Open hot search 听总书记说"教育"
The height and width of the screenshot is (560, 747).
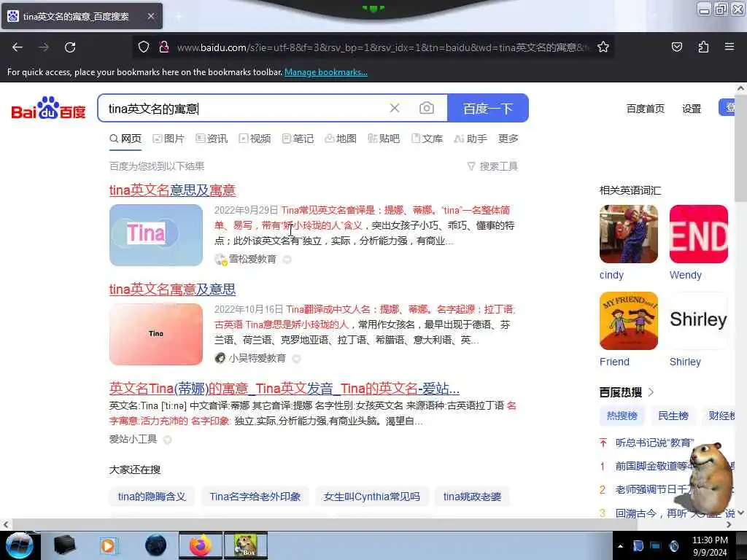[654, 443]
